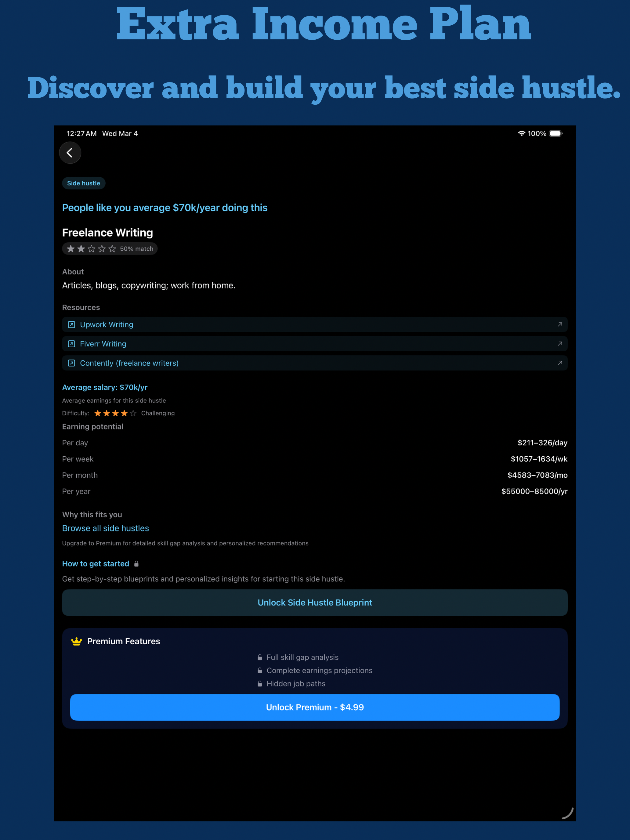Click the arrow at right of Contently row

pos(560,363)
